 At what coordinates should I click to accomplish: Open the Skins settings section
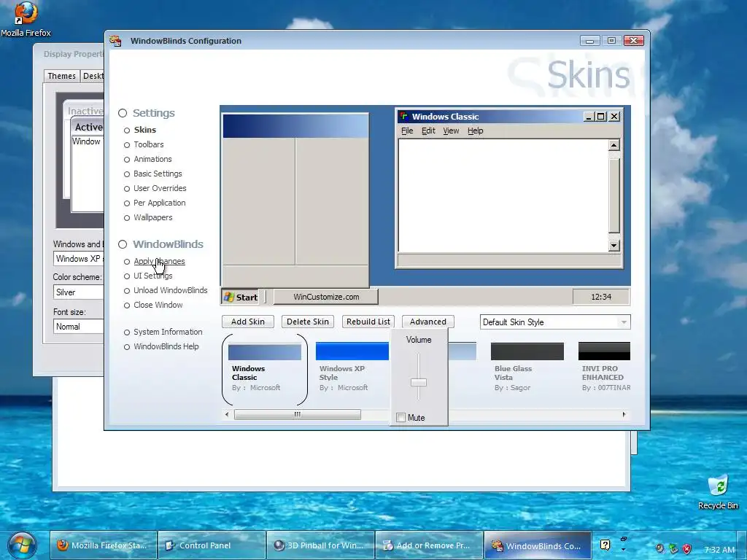pyautogui.click(x=145, y=130)
